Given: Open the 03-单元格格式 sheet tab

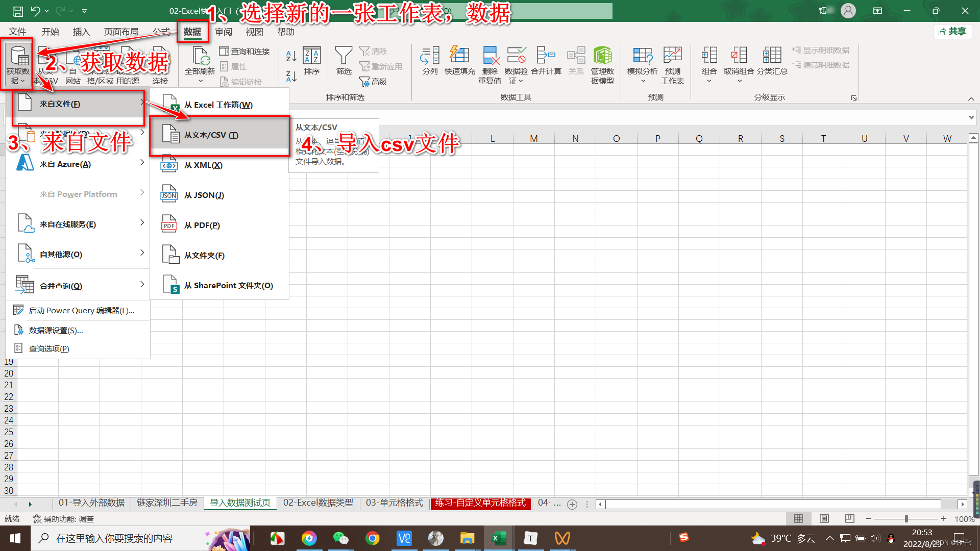Looking at the screenshot, I should 394,503.
